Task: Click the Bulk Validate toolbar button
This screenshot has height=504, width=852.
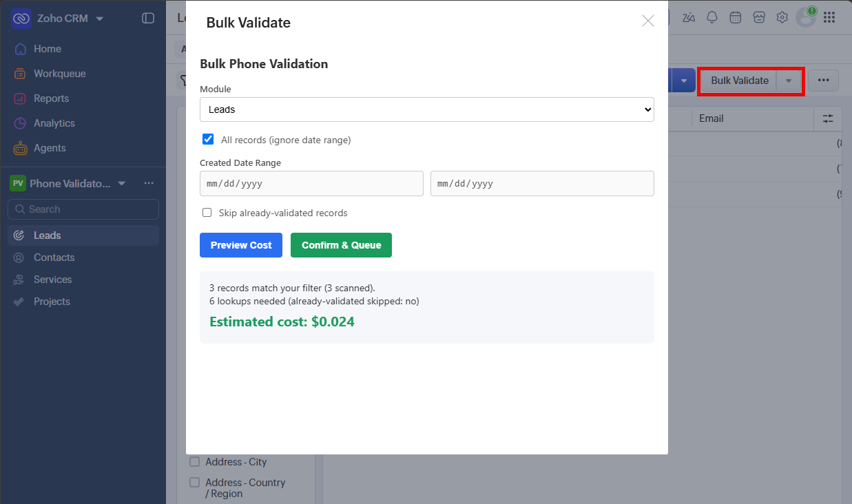Action: pyautogui.click(x=739, y=81)
